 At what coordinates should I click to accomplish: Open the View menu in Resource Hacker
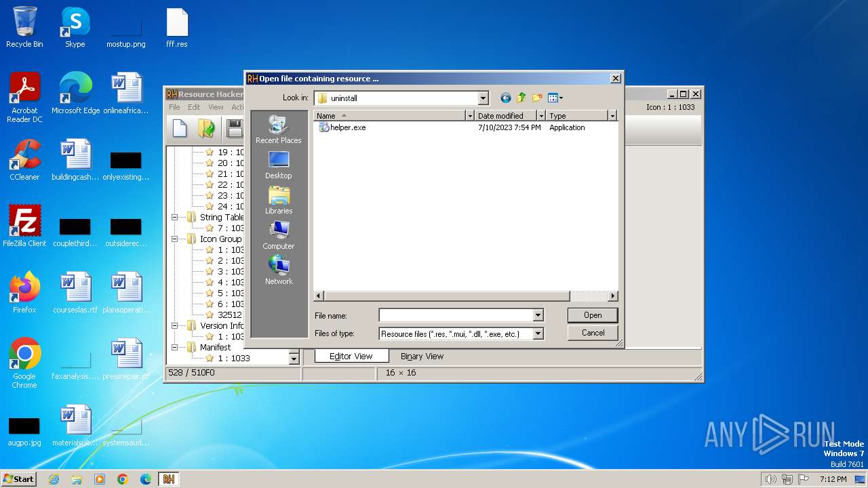coord(216,107)
